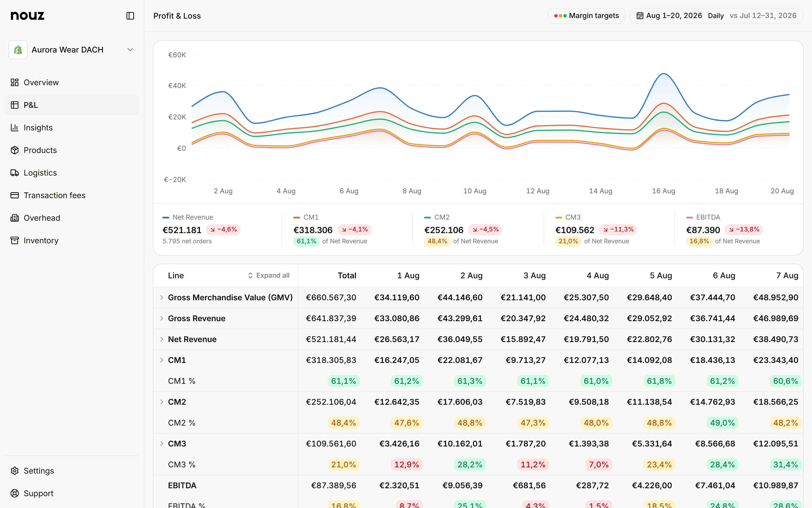Click the Insights bar chart icon
This screenshot has width=812, height=508.
pyautogui.click(x=14, y=127)
